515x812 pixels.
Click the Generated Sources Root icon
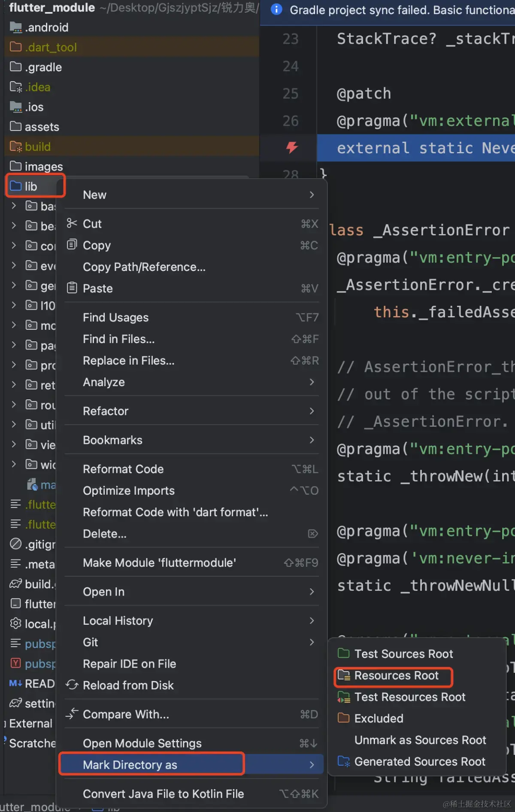[343, 761]
